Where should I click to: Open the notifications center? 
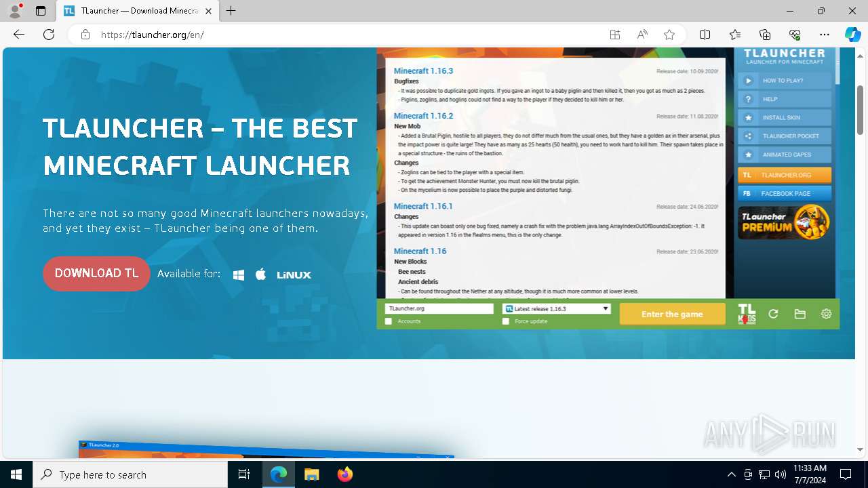pos(846,474)
